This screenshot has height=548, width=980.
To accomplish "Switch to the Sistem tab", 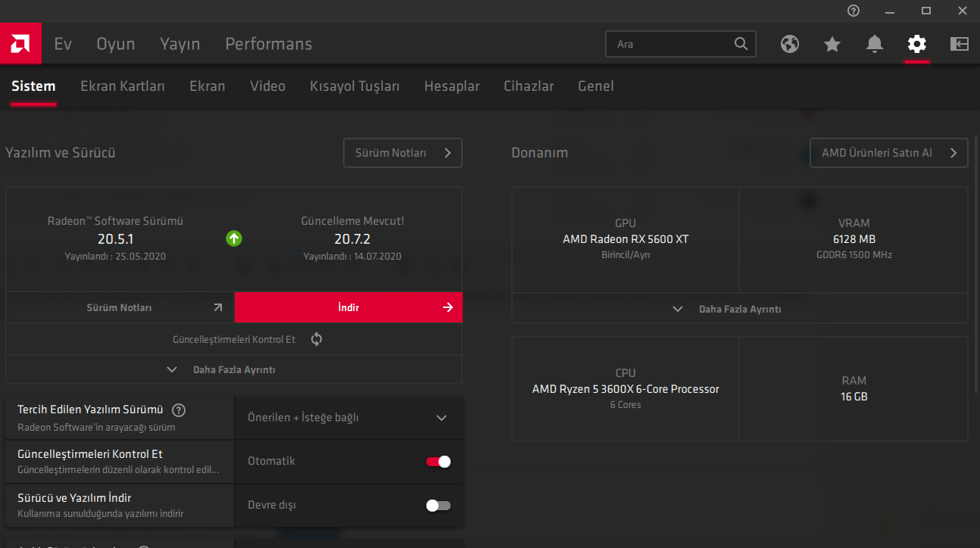I will click(x=33, y=86).
